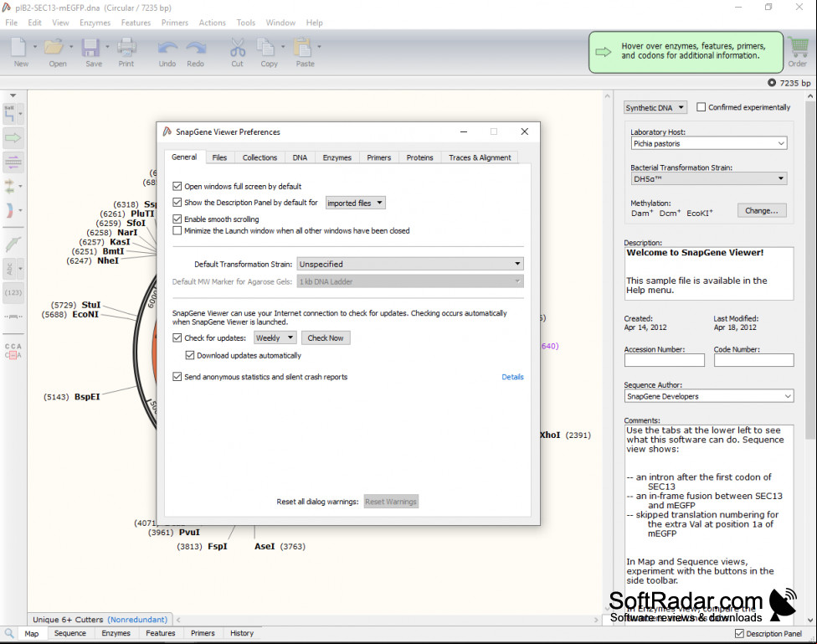Image resolution: width=817 pixels, height=644 pixels.
Task: Open the imported files dropdown
Action: [356, 203]
